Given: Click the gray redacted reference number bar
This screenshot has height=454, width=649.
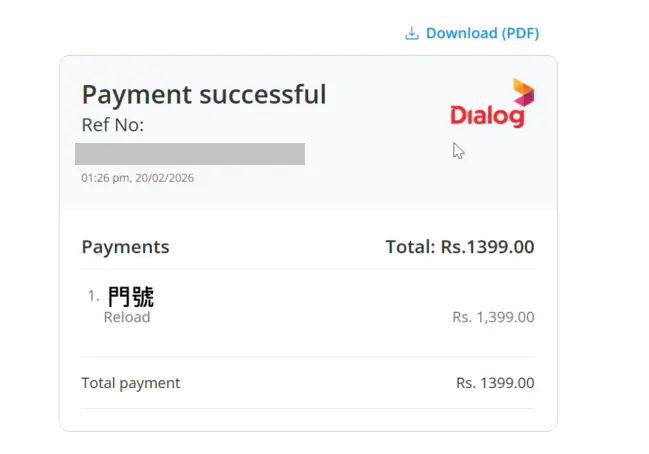Looking at the screenshot, I should [190, 154].
